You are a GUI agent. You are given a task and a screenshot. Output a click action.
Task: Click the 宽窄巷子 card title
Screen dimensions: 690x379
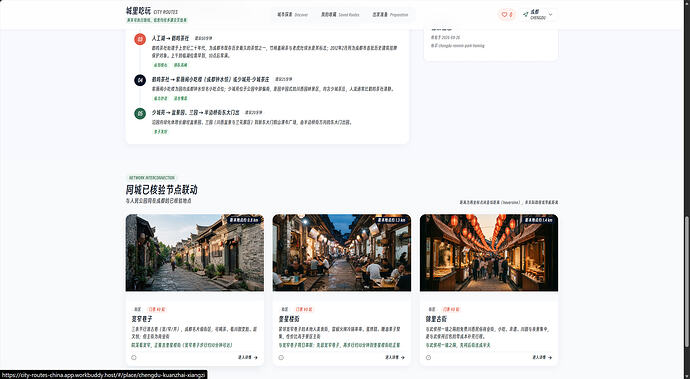pos(142,319)
